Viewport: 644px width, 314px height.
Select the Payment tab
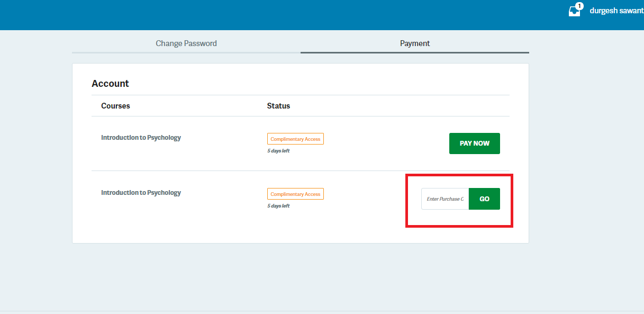415,43
